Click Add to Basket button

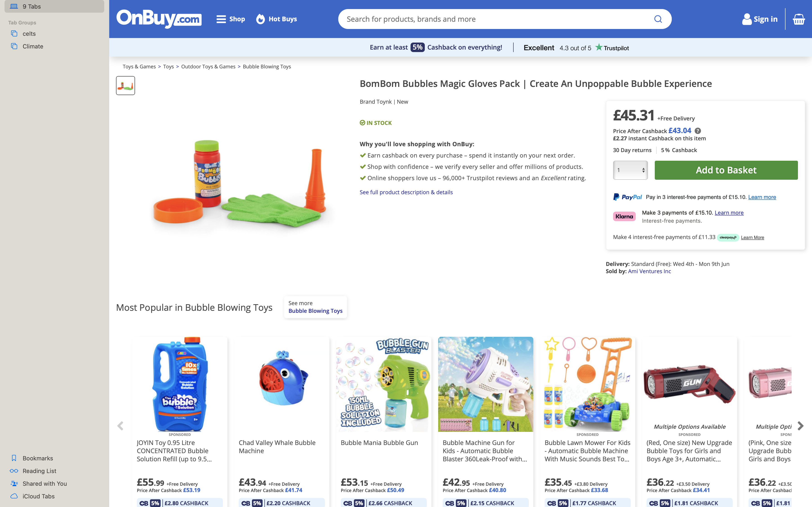(726, 170)
